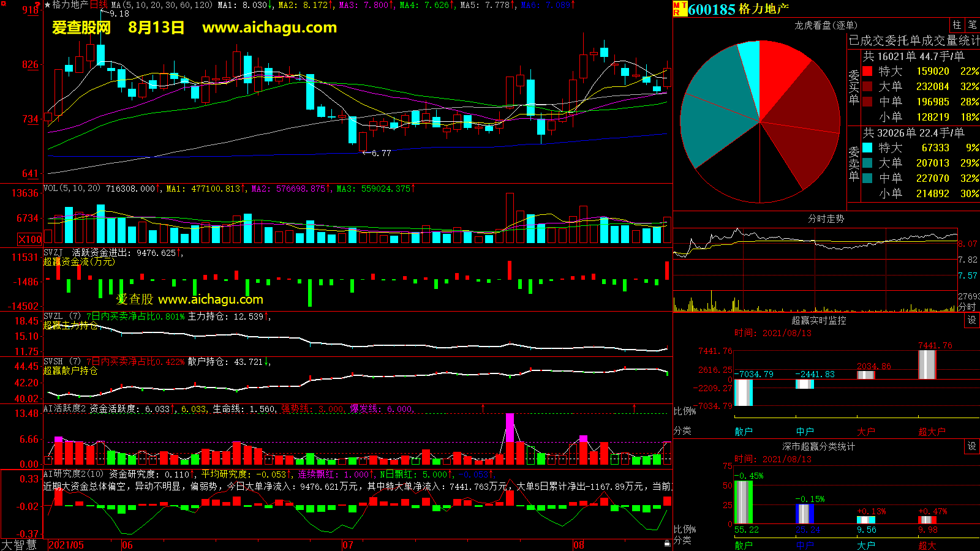Open the VOL(5,10,20) indicator parameters

(72, 189)
